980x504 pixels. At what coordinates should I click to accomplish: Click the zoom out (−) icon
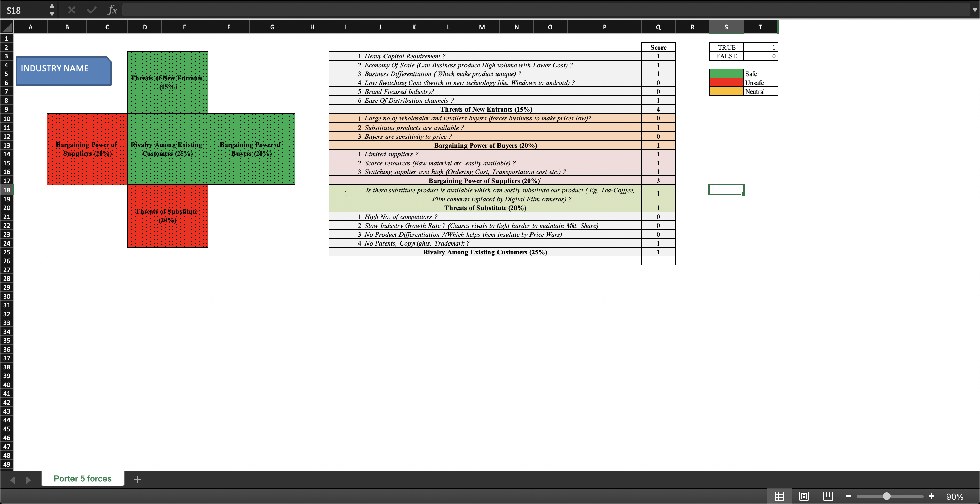click(x=848, y=496)
